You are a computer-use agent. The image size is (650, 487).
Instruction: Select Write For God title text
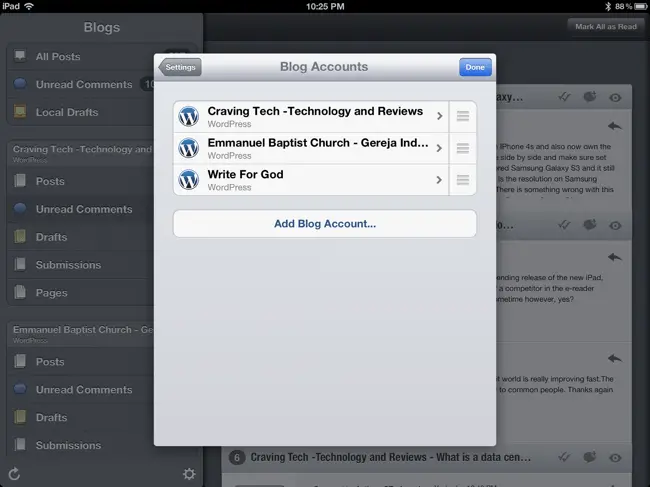tap(245, 174)
